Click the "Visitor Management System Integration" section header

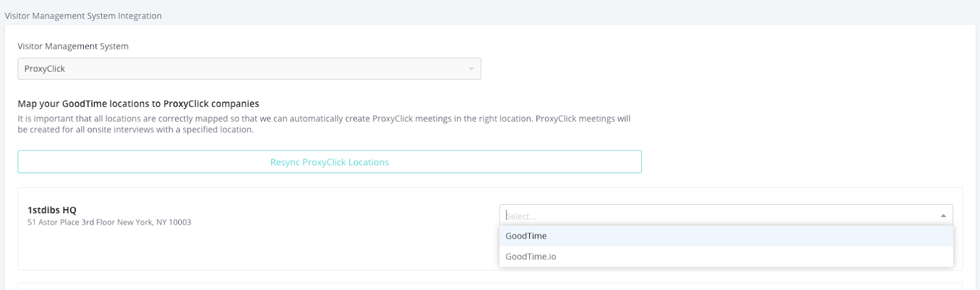point(83,16)
